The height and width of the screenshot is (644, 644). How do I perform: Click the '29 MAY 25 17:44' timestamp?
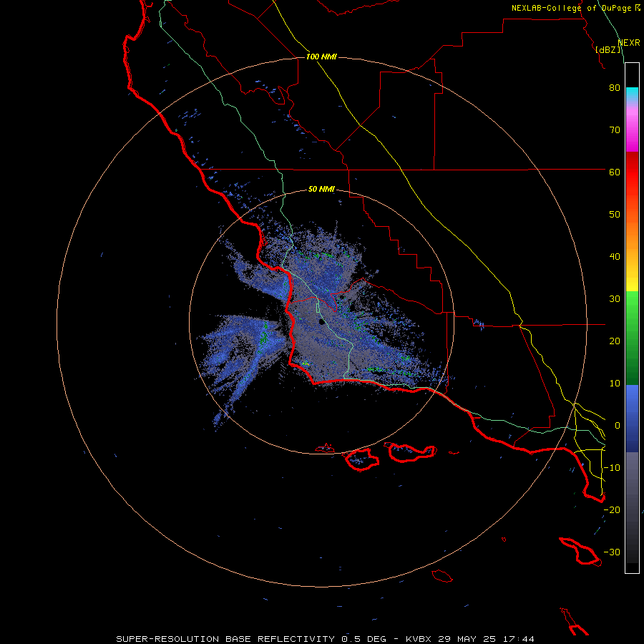(x=487, y=639)
